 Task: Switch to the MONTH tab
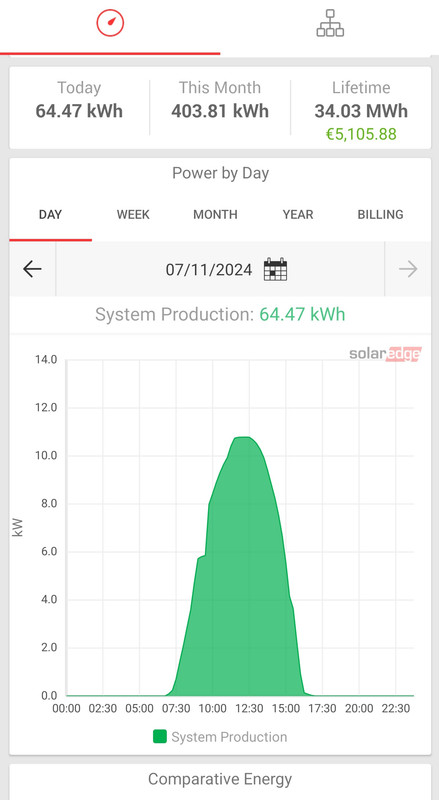[x=215, y=214]
